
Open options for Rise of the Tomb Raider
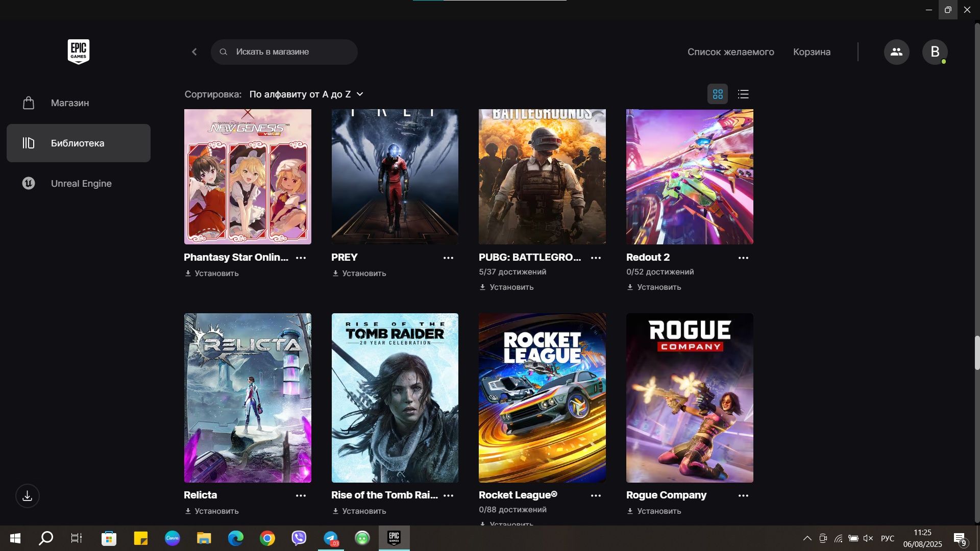point(448,496)
